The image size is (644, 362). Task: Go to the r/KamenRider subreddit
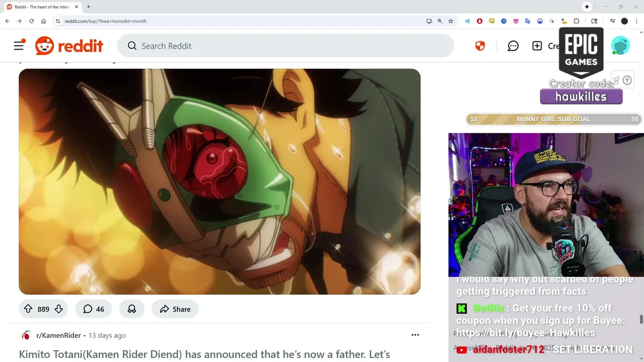tap(58, 335)
